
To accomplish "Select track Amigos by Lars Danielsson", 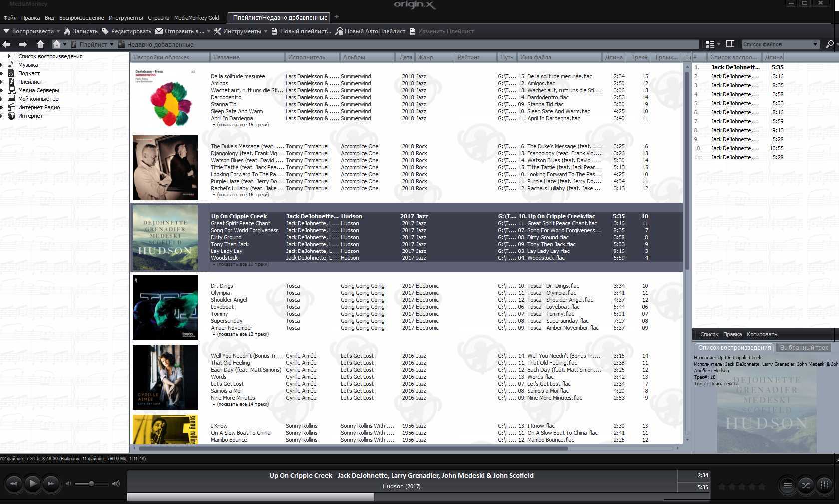I will (219, 83).
